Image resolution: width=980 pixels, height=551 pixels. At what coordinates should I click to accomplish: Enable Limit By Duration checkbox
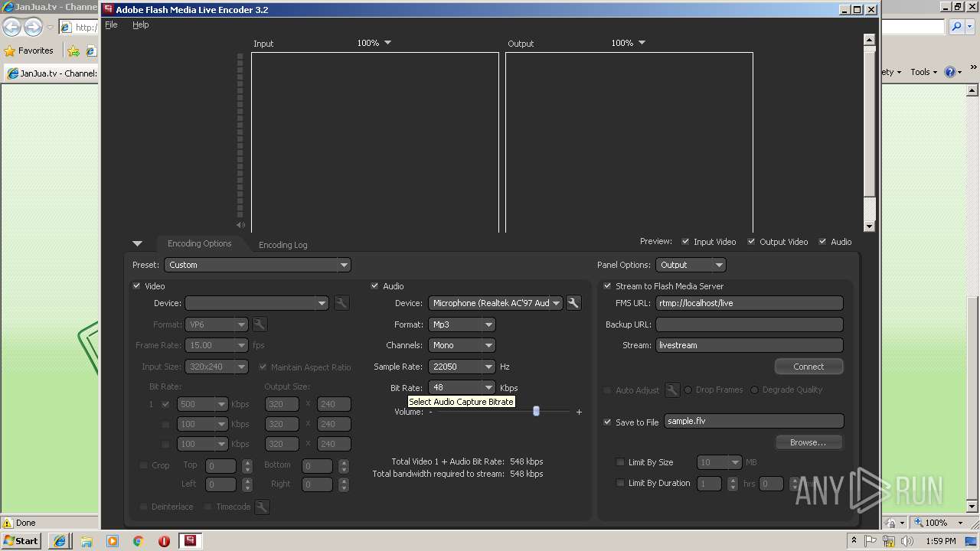(621, 483)
